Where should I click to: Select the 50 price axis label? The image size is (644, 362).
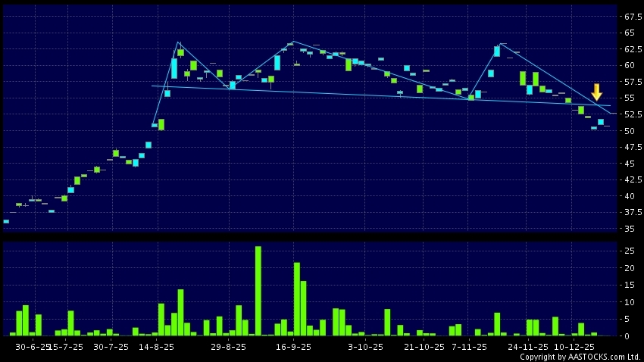630,131
